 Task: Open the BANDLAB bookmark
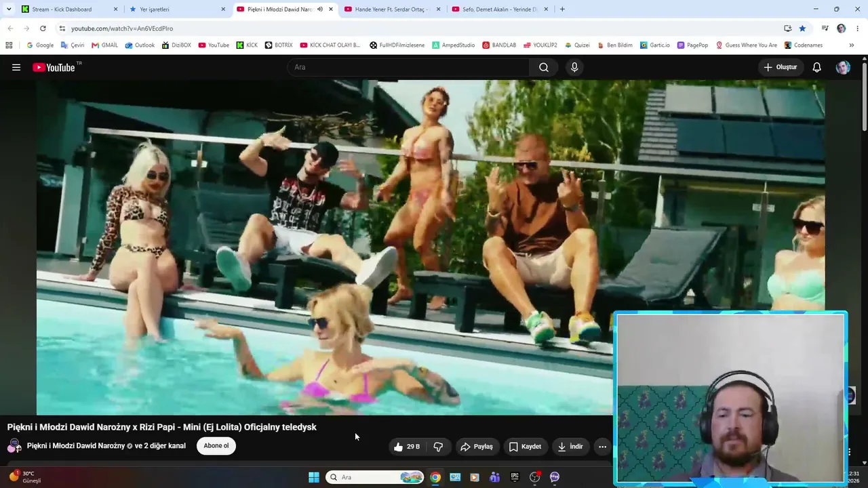499,45
